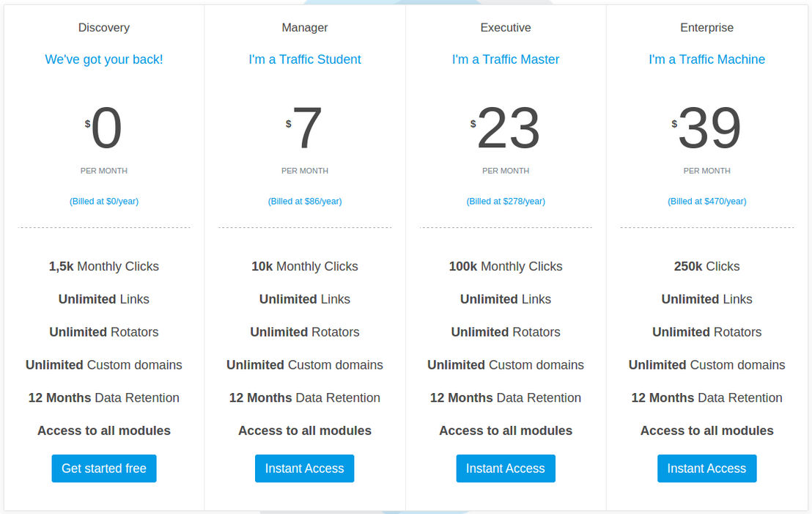Select the Manager plan title
Screen dimensions: 812x514
point(305,27)
